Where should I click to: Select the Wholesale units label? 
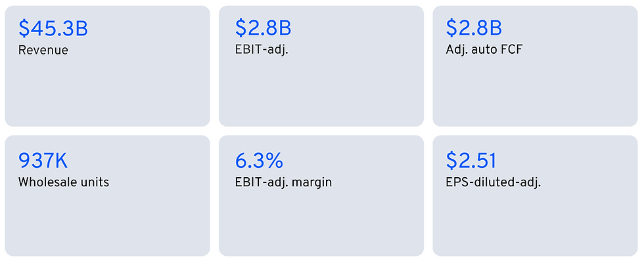click(x=64, y=182)
